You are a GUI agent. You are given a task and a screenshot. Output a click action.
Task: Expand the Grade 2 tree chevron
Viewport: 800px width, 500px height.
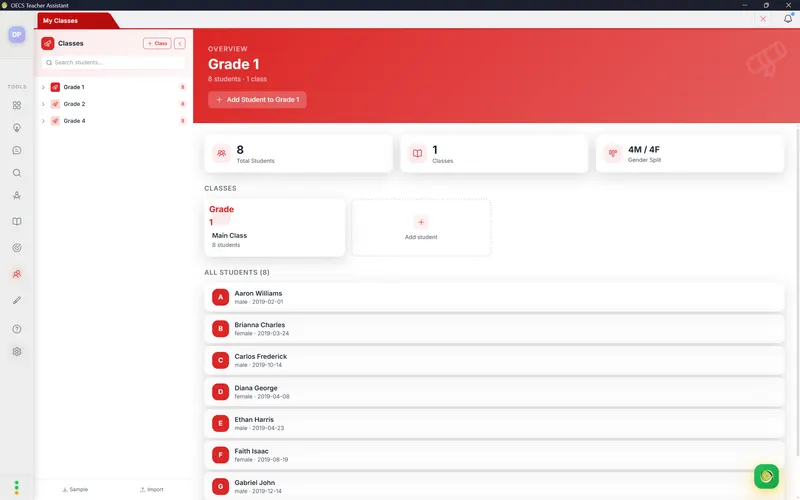pyautogui.click(x=43, y=104)
